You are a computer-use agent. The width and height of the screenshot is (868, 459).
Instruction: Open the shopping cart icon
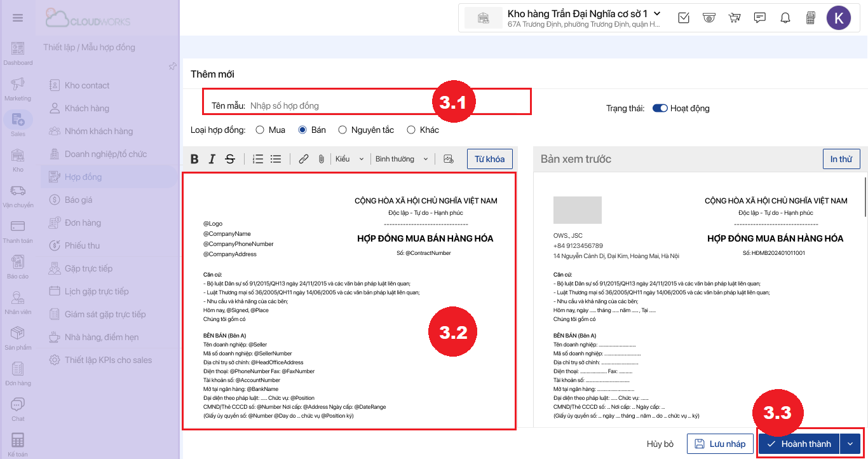735,18
